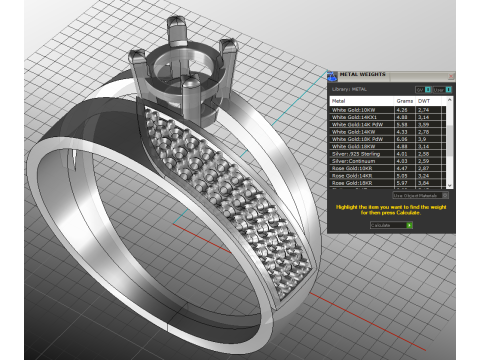Click the Metal Weights scale icon
The image size is (480, 360).
click(x=332, y=77)
